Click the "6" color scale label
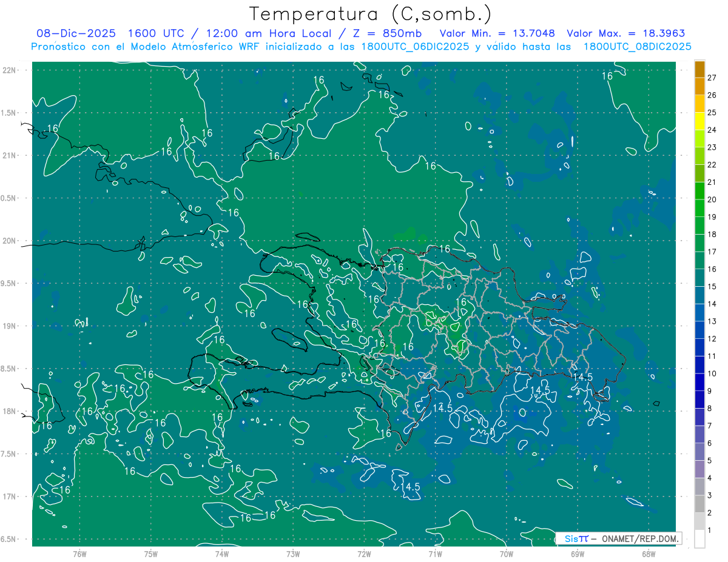728x562 pixels. (x=710, y=444)
